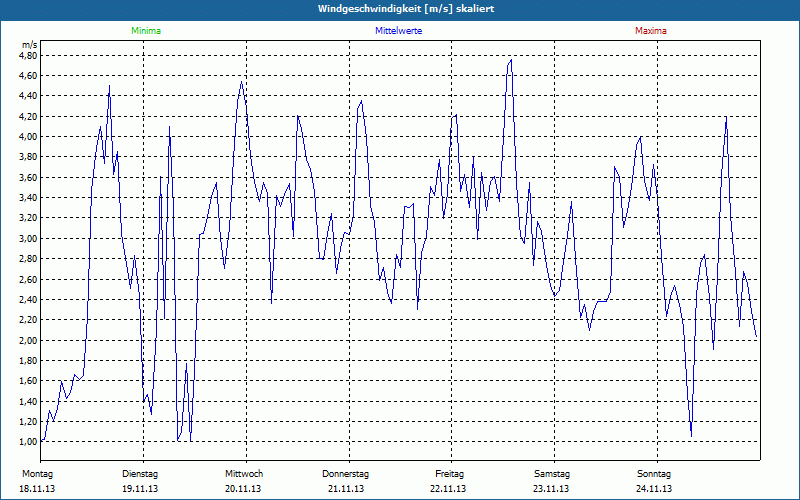Viewport: 800px width, 500px height.
Task: Click the date 22.11.13
Action: 448,489
